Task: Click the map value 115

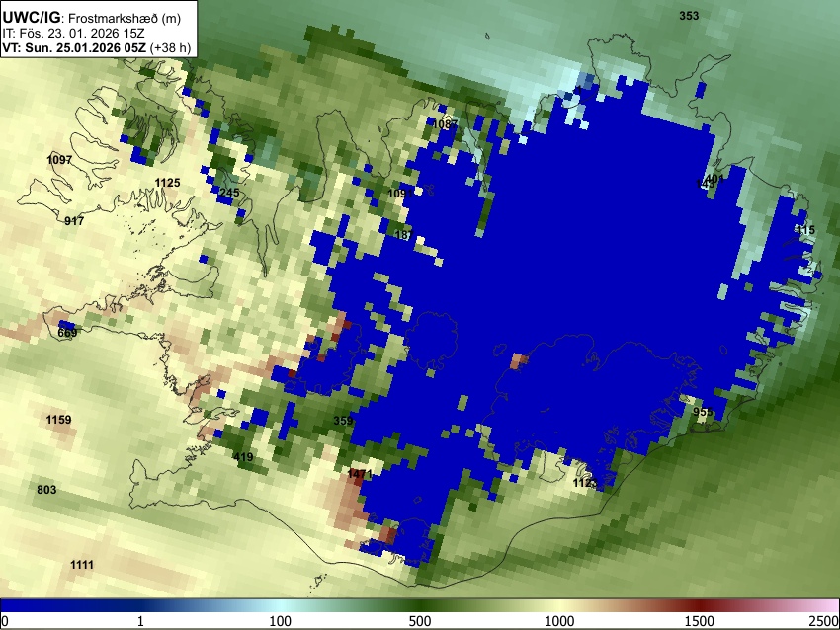Action: 805,230
